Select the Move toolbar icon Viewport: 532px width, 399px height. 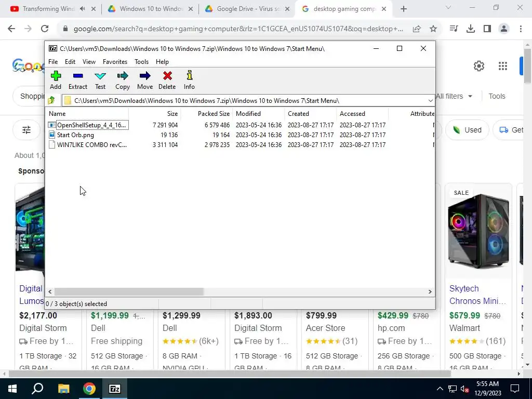(x=145, y=80)
